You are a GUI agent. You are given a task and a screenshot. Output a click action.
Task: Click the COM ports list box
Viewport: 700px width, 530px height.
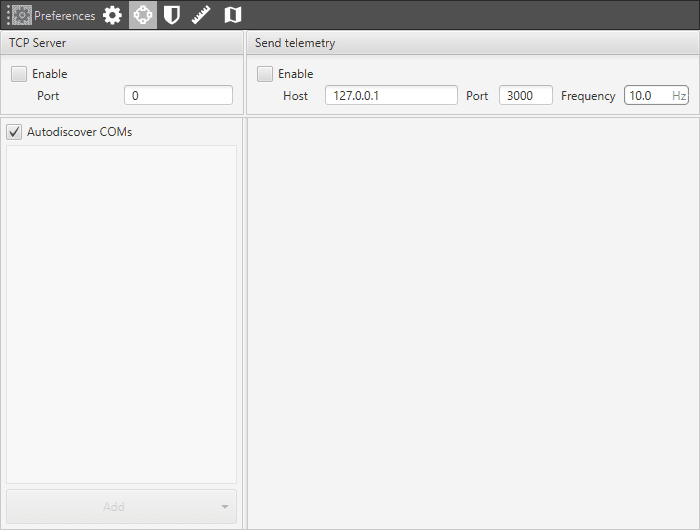pos(121,314)
